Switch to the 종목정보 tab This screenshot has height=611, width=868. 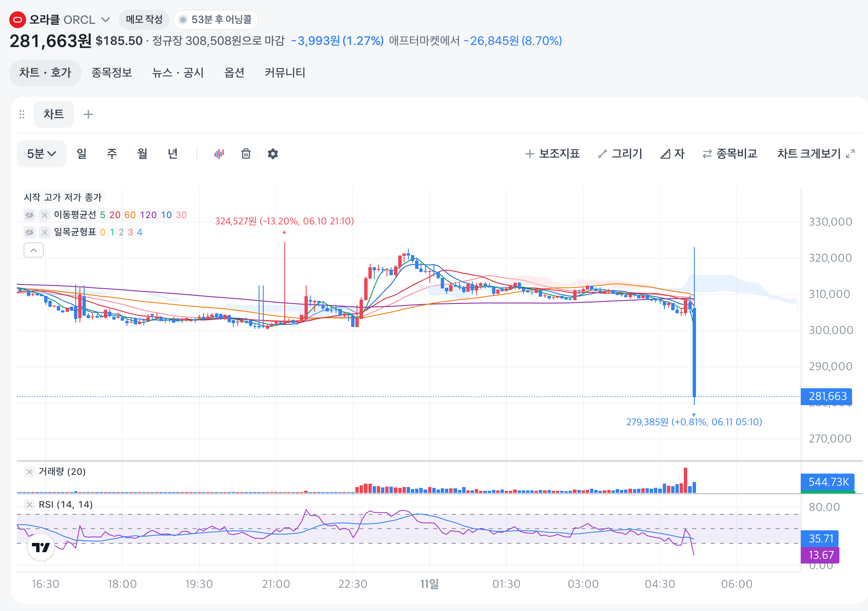click(112, 73)
